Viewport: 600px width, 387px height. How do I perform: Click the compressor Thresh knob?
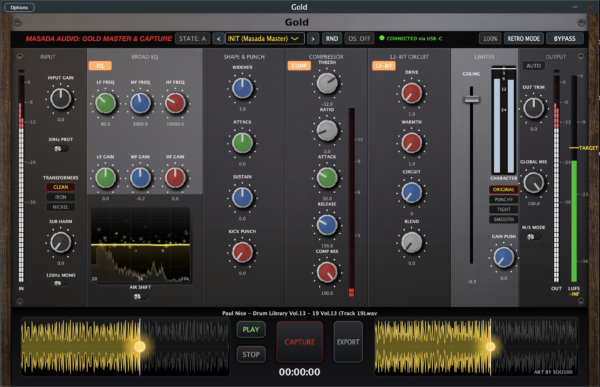click(x=327, y=83)
